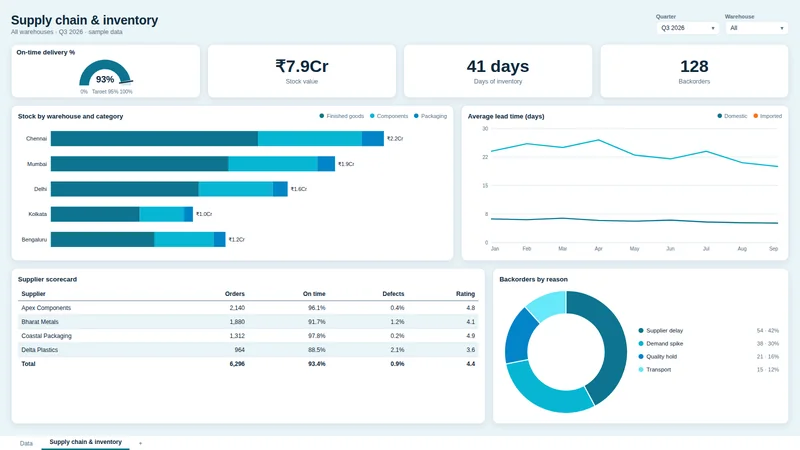Click the Chennai components bar segment
This screenshot has height=450, width=800.
310,139
